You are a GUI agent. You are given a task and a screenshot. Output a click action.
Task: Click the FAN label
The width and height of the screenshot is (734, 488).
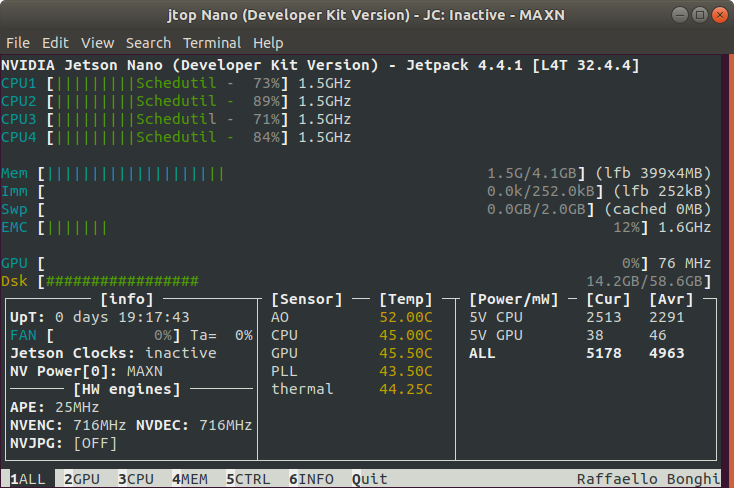(23, 335)
